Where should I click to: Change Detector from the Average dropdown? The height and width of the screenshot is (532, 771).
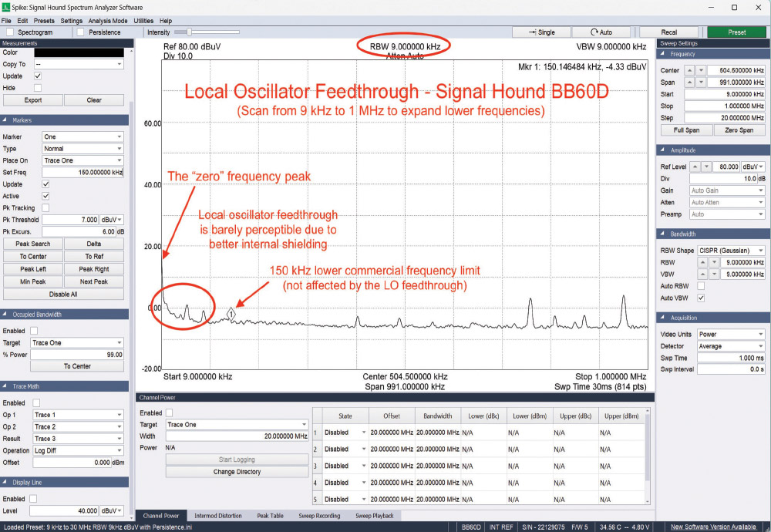[x=729, y=345]
